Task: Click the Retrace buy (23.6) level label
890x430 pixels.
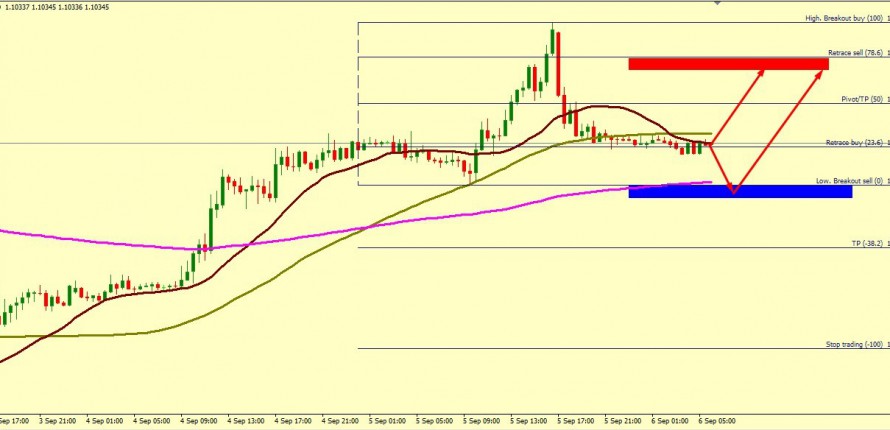Action: 853,143
